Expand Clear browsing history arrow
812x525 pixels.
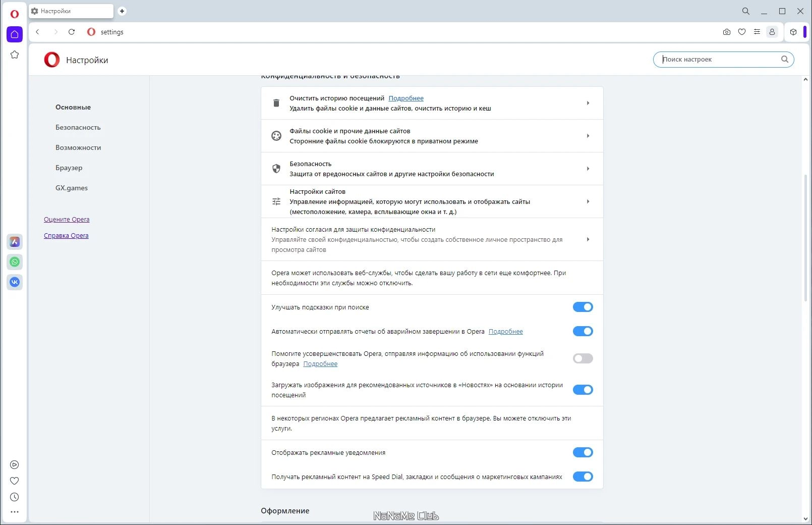(588, 103)
